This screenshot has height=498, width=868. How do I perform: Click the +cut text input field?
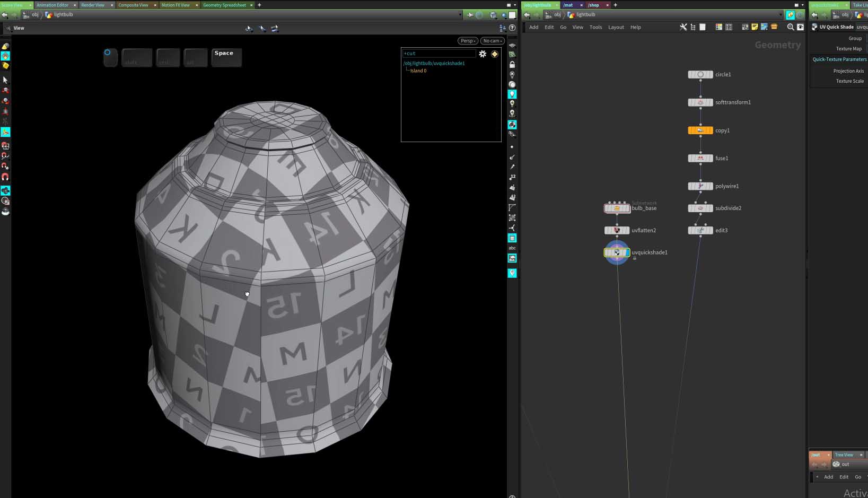(x=439, y=54)
